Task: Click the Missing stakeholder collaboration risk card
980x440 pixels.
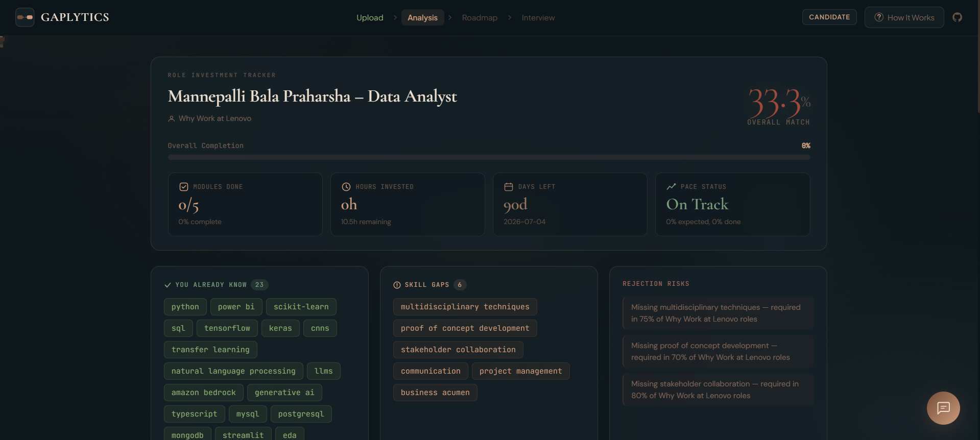Action: click(718, 389)
